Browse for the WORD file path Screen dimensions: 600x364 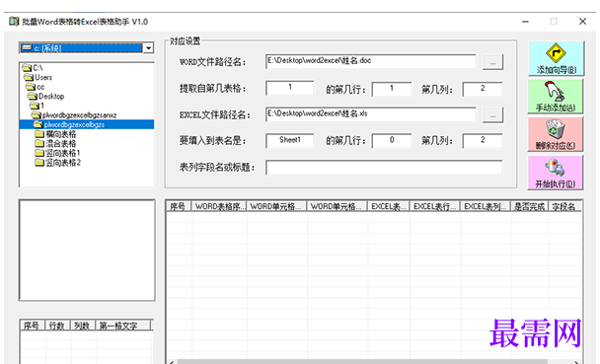click(x=492, y=62)
